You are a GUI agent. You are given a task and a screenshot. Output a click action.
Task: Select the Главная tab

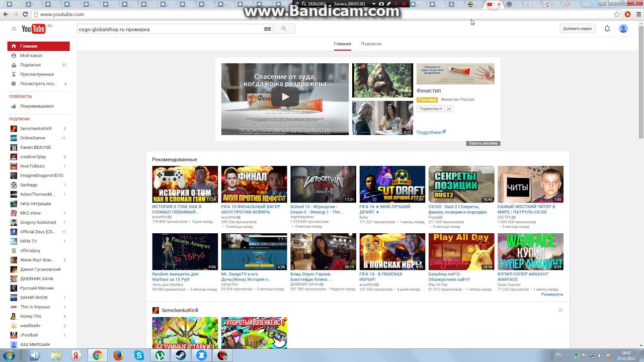(x=342, y=44)
